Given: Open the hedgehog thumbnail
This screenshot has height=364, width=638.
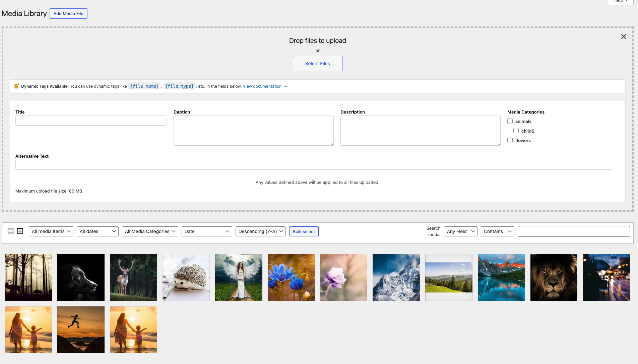Looking at the screenshot, I should 186,277.
